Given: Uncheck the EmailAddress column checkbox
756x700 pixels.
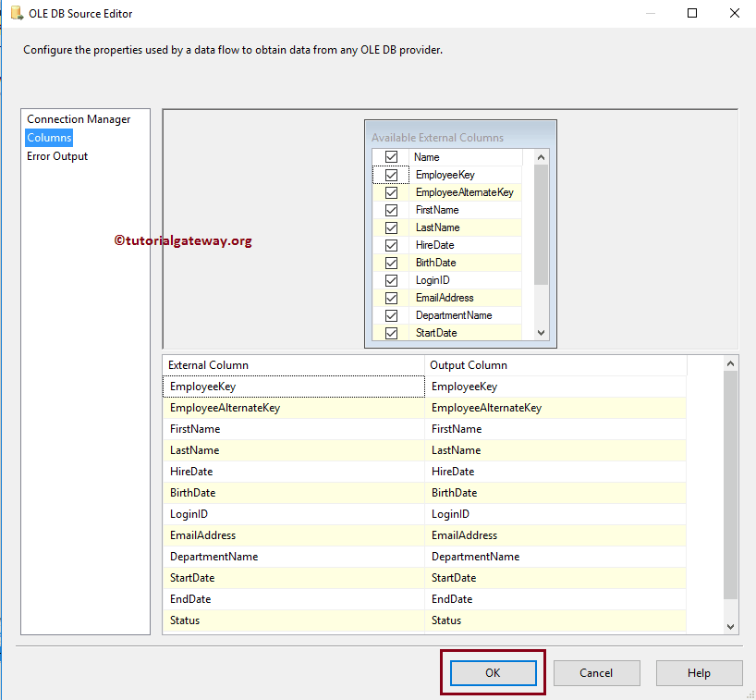Looking at the screenshot, I should click(390, 297).
